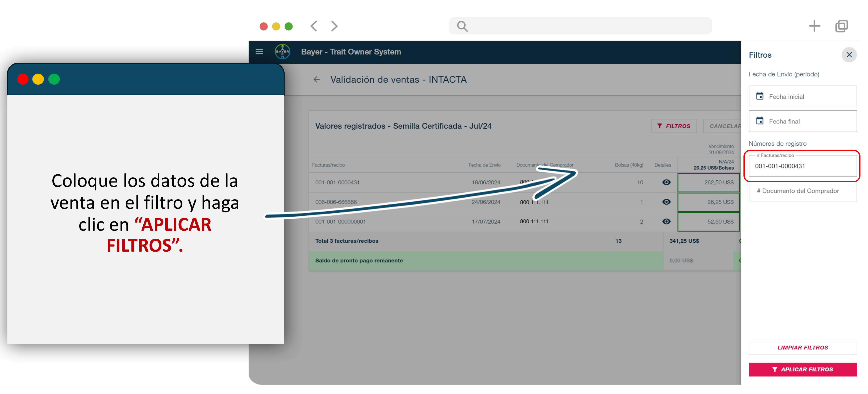Click the browser back chevron

314,26
